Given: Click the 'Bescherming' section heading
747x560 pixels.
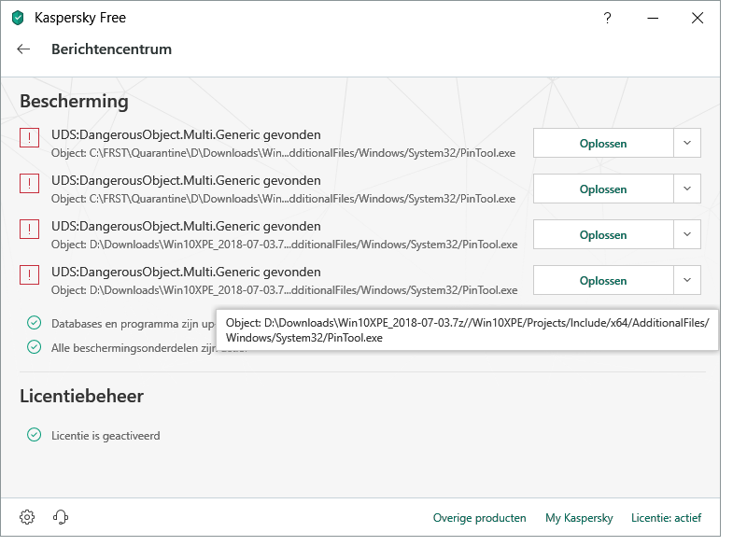Looking at the screenshot, I should 74,102.
